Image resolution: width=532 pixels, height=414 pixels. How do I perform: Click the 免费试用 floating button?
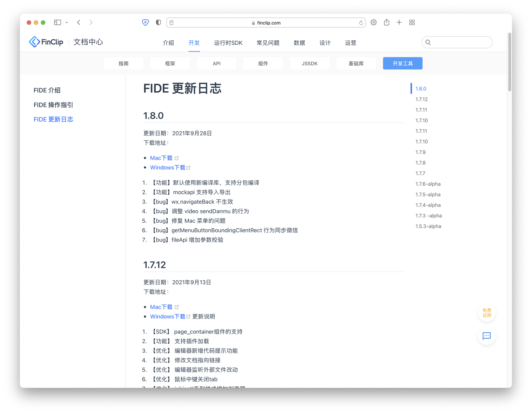pos(487,313)
